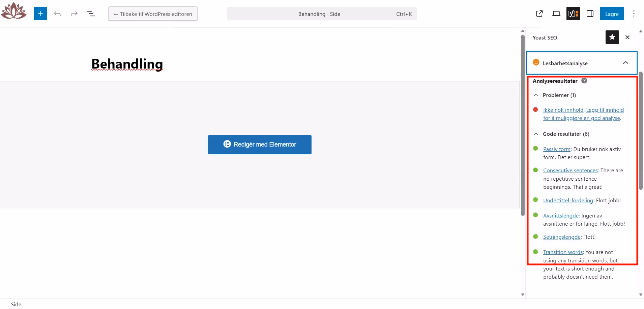Open the document overview list view
The height and width of the screenshot is (309, 644).
point(91,14)
